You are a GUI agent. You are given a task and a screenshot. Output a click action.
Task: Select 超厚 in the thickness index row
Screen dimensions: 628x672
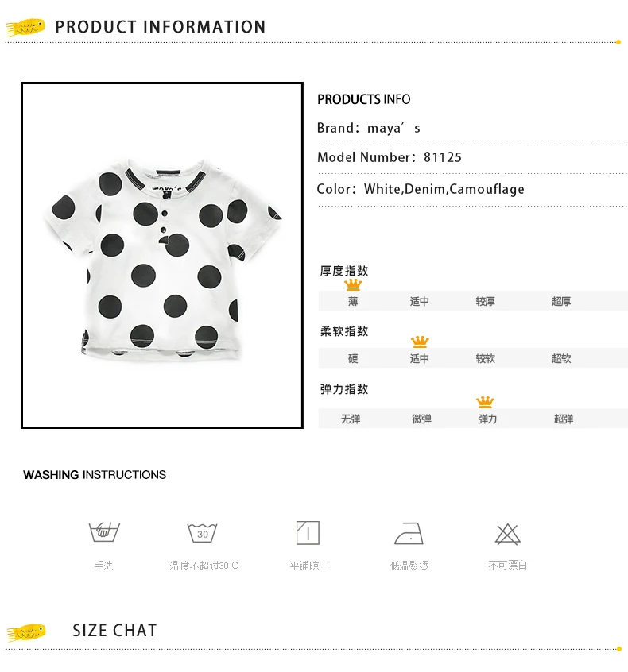(x=561, y=301)
